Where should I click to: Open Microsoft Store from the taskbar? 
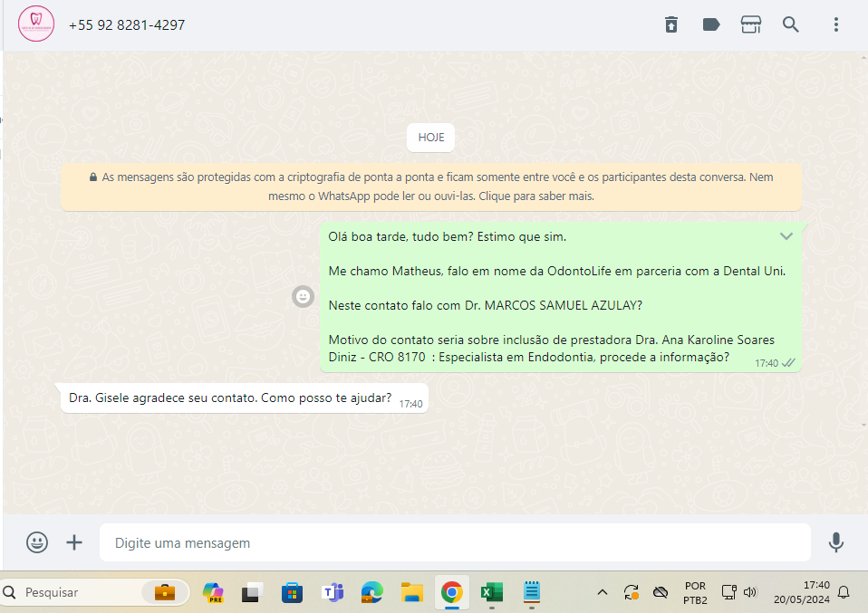point(292,592)
